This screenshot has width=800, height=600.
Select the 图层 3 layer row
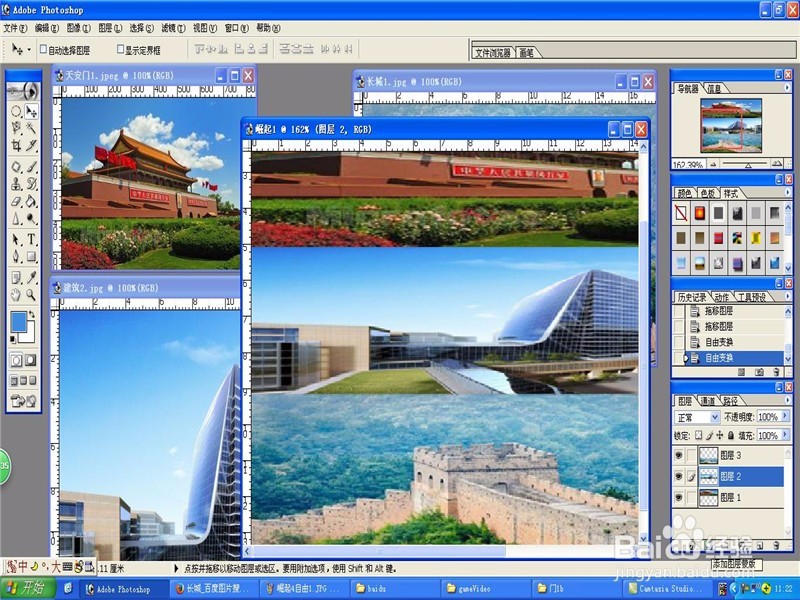(x=730, y=455)
